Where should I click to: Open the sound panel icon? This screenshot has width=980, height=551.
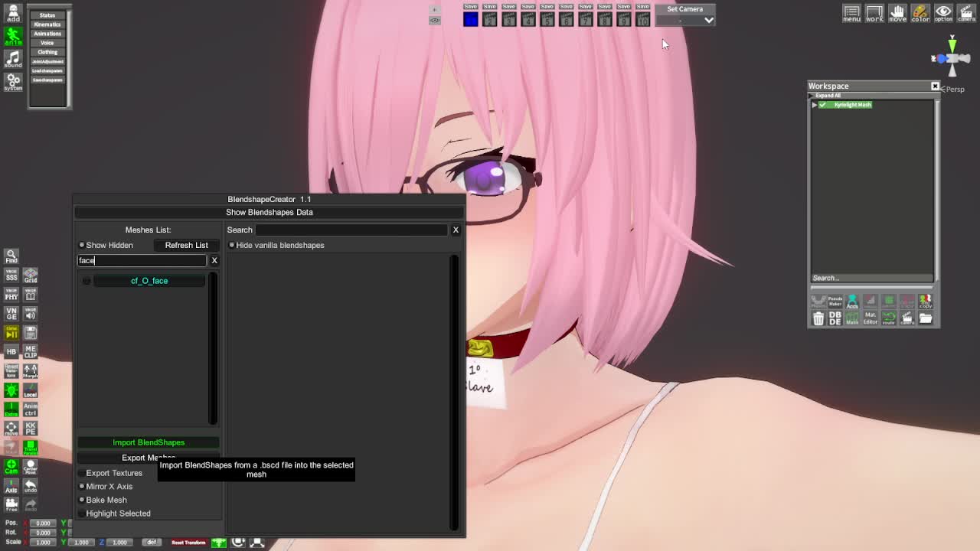pyautogui.click(x=13, y=58)
